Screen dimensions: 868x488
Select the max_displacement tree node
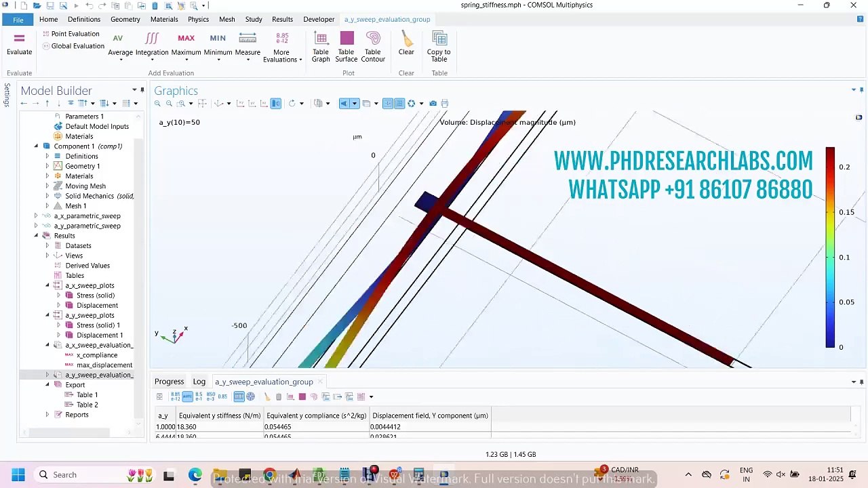coord(104,365)
